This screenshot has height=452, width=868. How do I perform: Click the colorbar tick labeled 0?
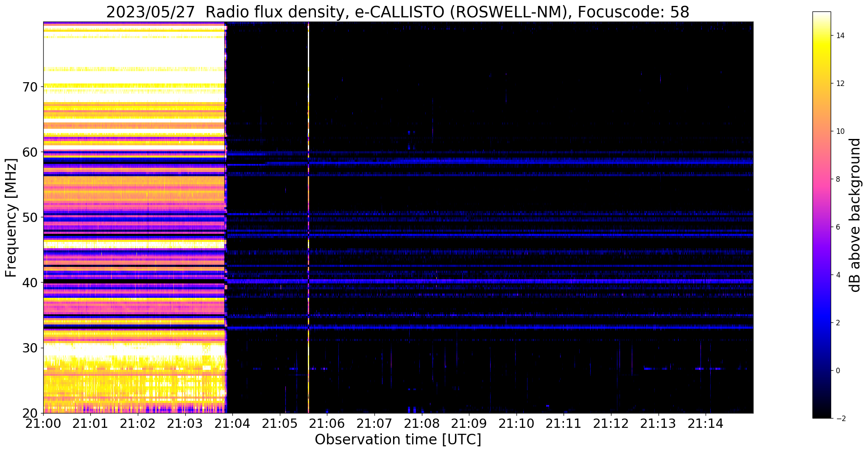[x=838, y=371]
